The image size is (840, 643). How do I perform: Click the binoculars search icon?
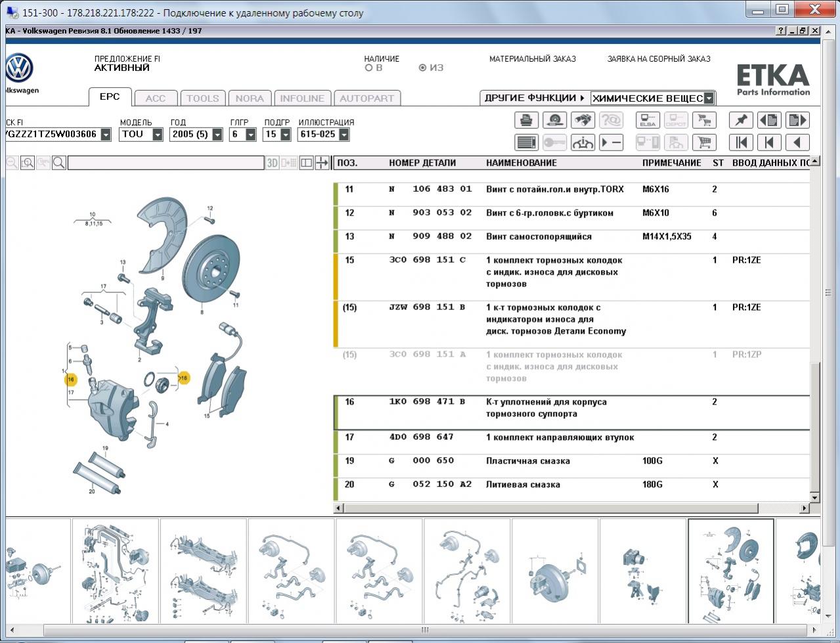[x=583, y=120]
